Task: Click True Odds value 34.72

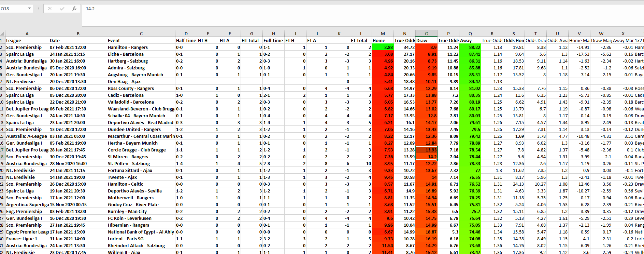Action: pyautogui.click(x=404, y=47)
